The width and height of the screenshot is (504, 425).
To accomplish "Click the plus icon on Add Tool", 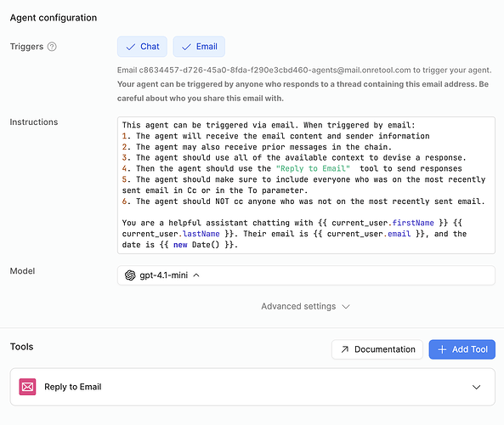I will click(x=442, y=349).
